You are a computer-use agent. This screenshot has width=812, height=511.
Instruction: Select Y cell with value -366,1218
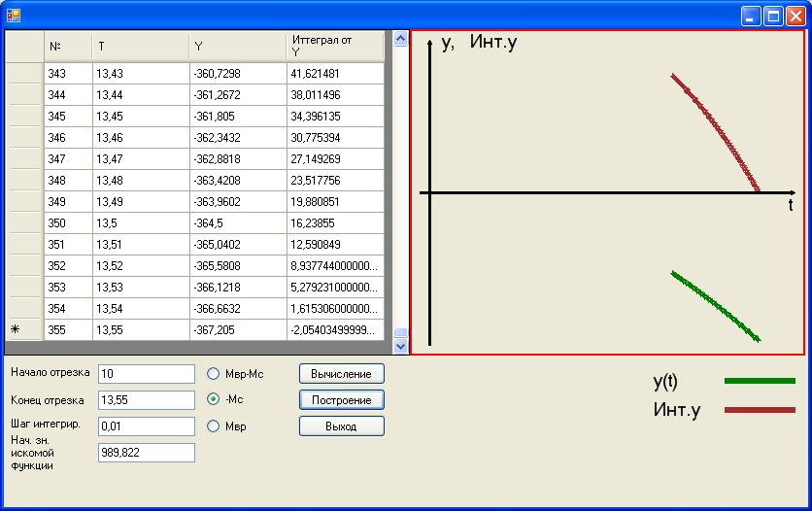(x=238, y=288)
